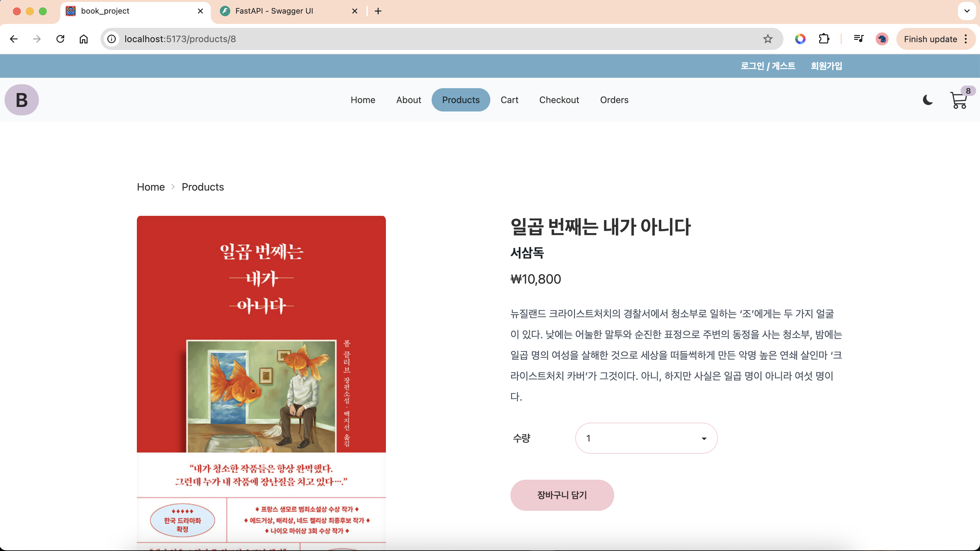Click the browser back arrow

pos(14,39)
